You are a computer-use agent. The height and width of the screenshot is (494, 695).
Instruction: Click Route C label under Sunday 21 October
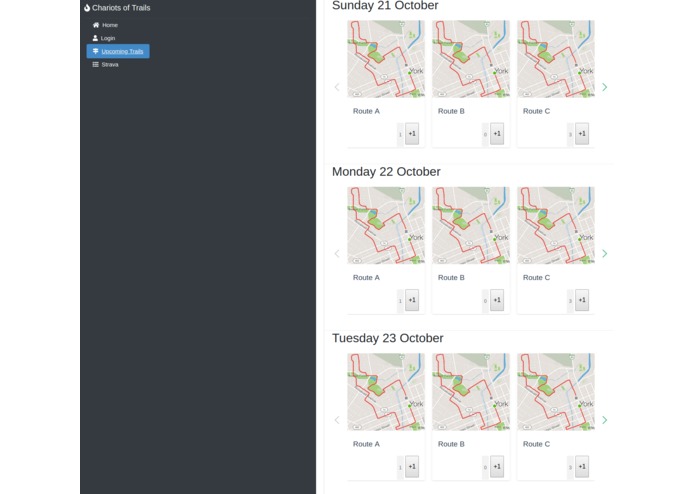pyautogui.click(x=536, y=111)
